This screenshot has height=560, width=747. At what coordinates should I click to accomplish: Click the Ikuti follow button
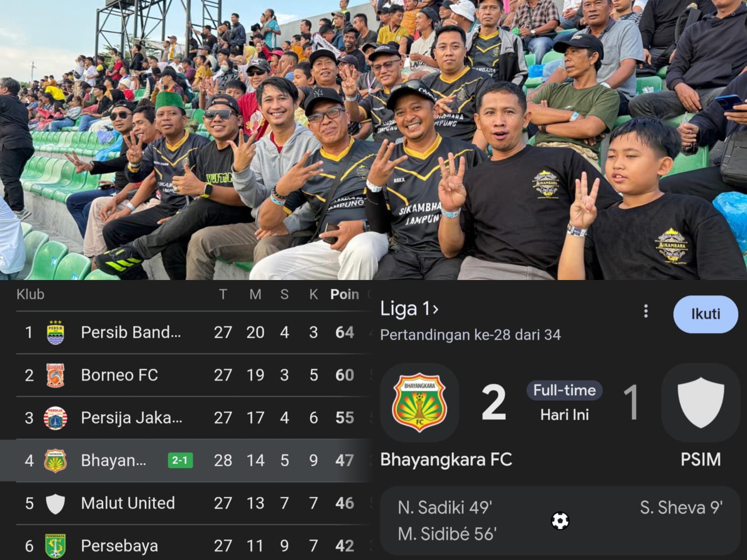[x=705, y=314]
